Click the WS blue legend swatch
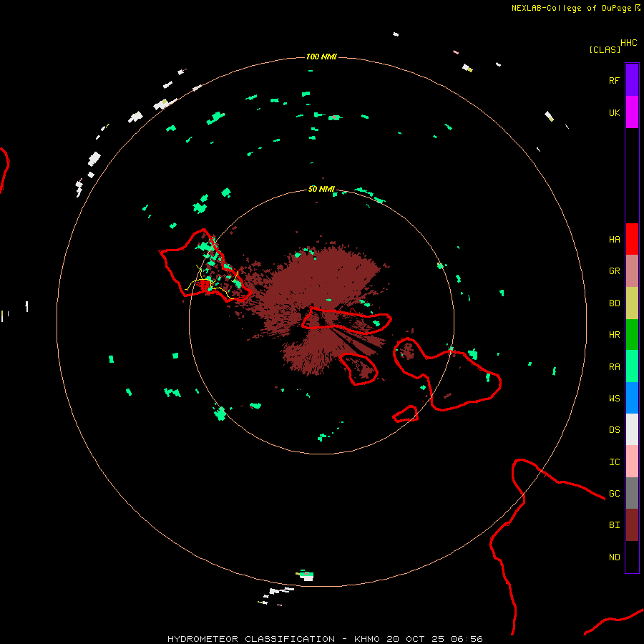The width and height of the screenshot is (644, 644). coord(632,398)
